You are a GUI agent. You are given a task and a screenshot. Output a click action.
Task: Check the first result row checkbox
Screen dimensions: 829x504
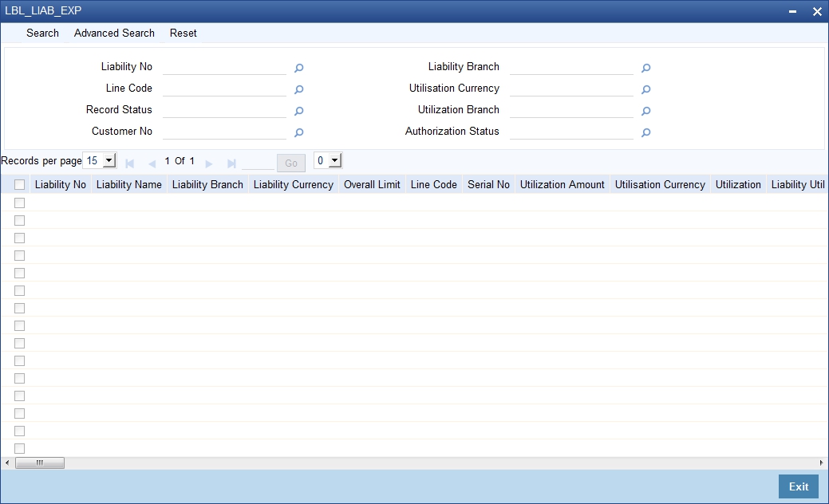coord(20,203)
